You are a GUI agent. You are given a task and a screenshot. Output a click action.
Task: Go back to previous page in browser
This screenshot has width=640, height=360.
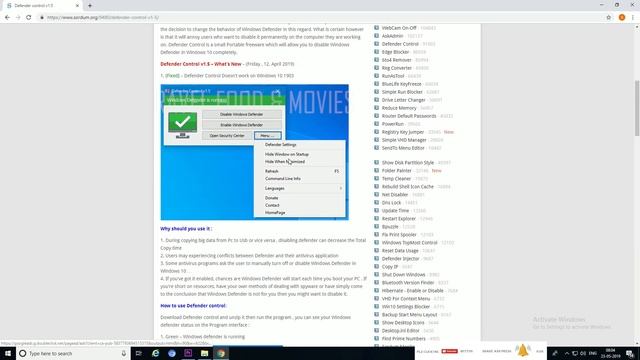(7, 18)
